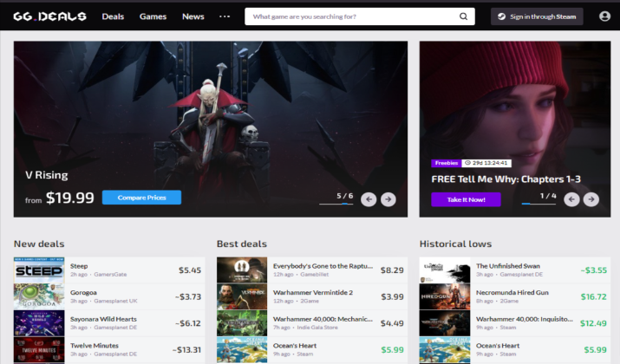Click the freebie countdown clock icon
The height and width of the screenshot is (364, 620).
[467, 163]
